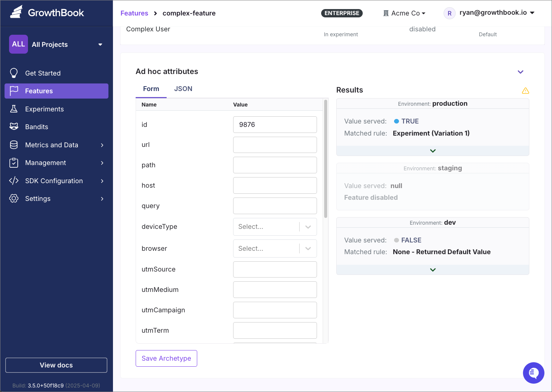552x392 pixels.
Task: Click the Acme Co building icon
Action: [x=386, y=13]
